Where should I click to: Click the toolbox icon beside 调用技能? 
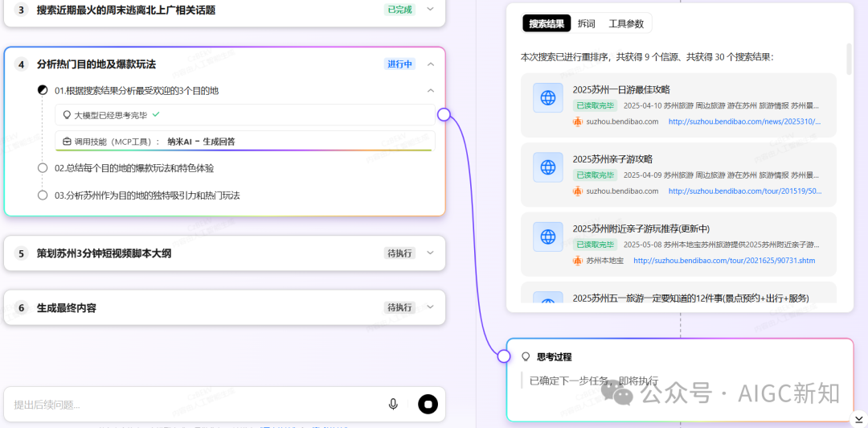click(67, 142)
